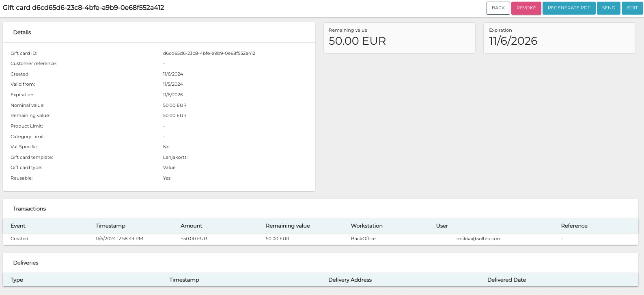
Task: Open the gift card EDIT button
Action: tap(632, 8)
